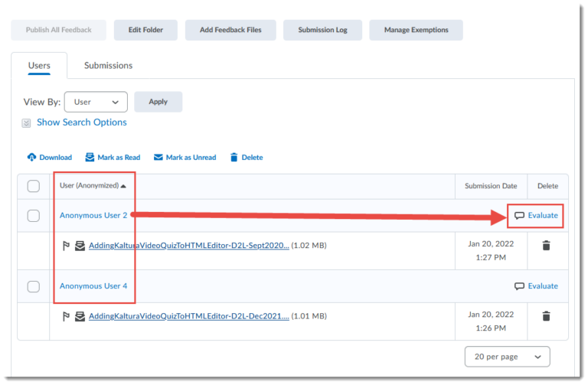Click the Download icon in the action bar

coord(31,158)
